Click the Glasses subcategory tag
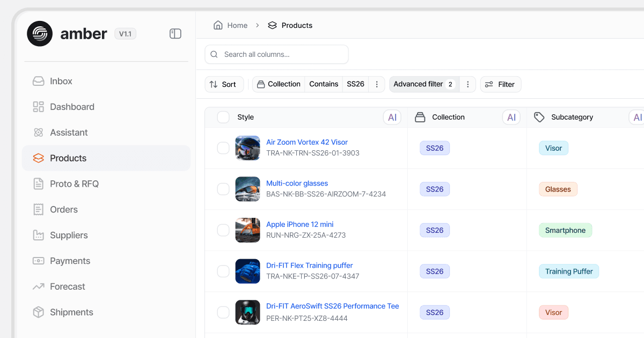The width and height of the screenshot is (644, 338). click(558, 189)
